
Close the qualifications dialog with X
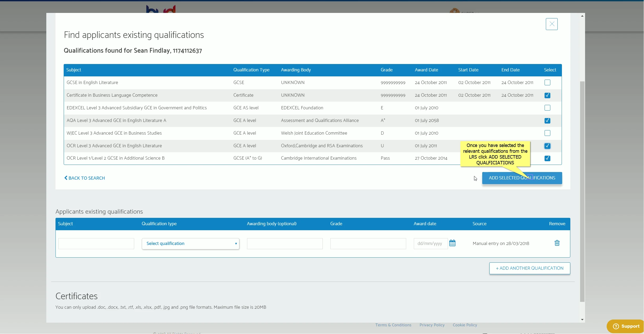tap(552, 24)
